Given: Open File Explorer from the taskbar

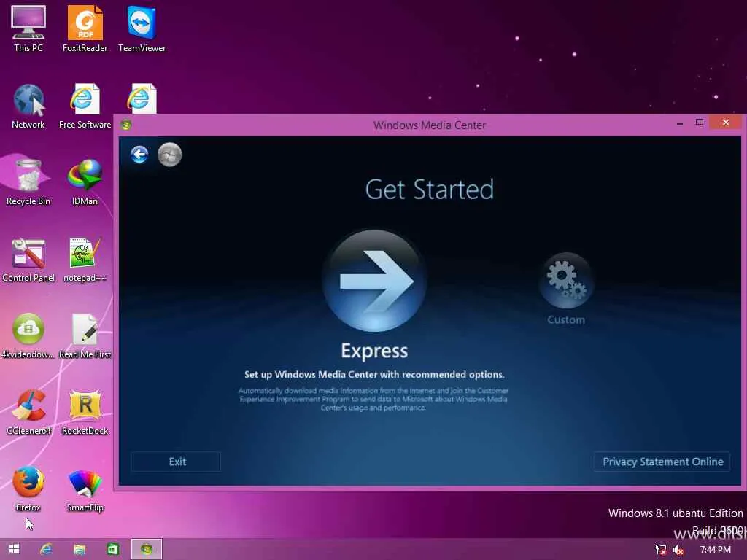Looking at the screenshot, I should point(79,549).
